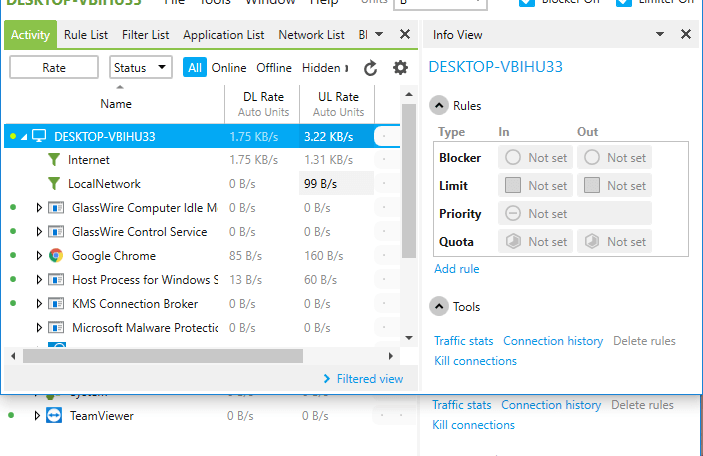Image resolution: width=703 pixels, height=456 pixels.
Task: Sort by the DL Rate column header
Action: click(263, 104)
